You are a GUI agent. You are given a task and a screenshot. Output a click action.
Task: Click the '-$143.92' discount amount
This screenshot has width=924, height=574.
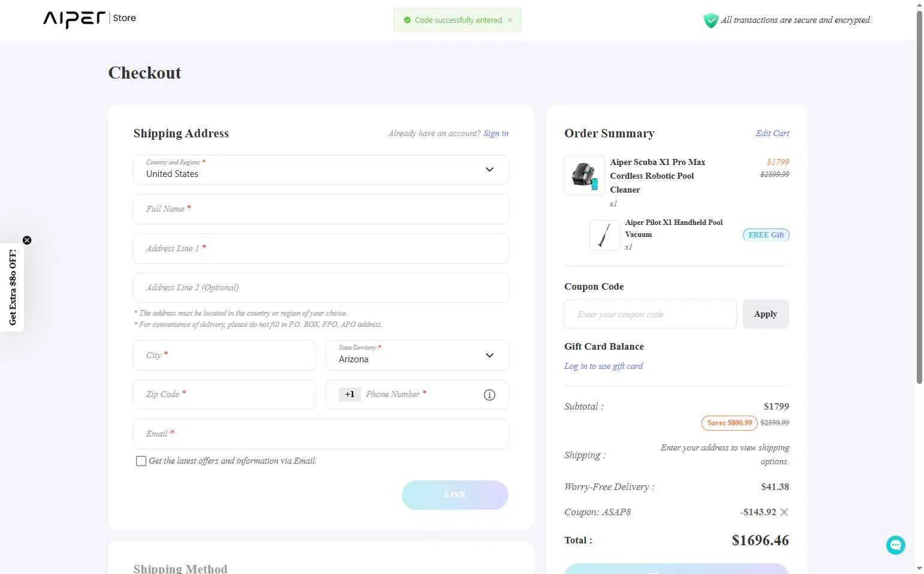tap(758, 512)
